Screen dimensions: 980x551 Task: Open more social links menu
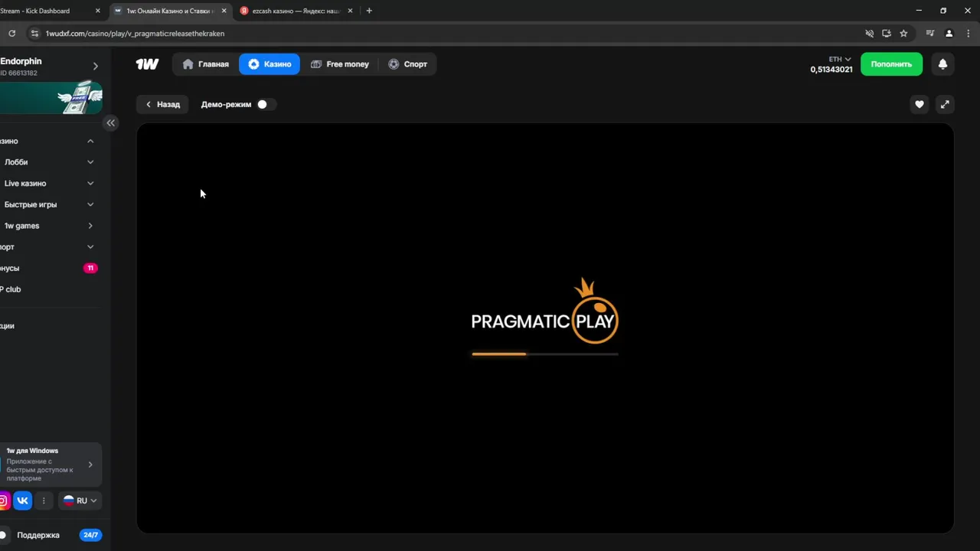pos(44,500)
